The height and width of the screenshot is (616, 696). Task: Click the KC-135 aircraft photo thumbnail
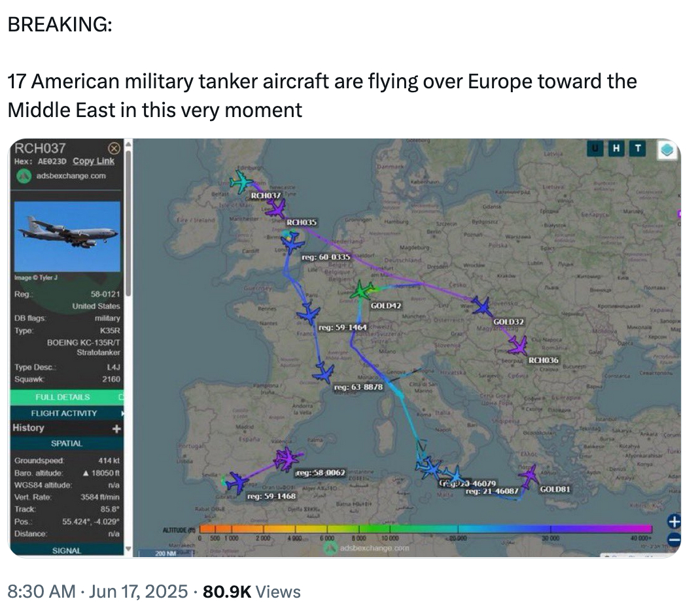[67, 236]
